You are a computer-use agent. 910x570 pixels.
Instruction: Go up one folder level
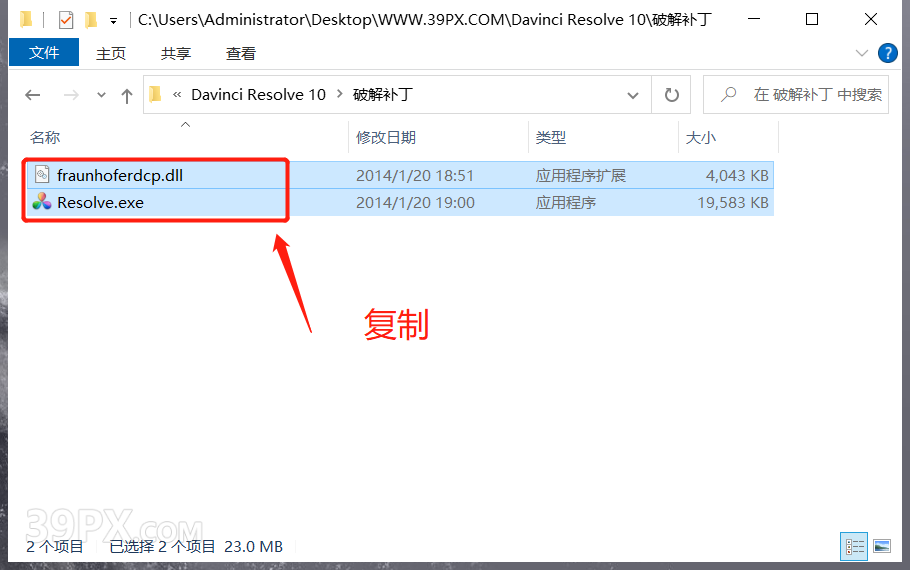(x=127, y=95)
